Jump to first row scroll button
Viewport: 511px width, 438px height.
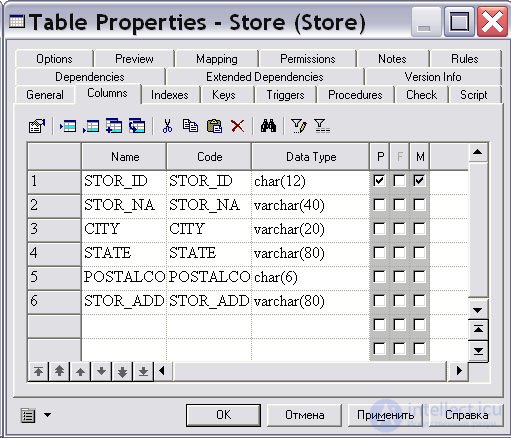tap(478, 330)
